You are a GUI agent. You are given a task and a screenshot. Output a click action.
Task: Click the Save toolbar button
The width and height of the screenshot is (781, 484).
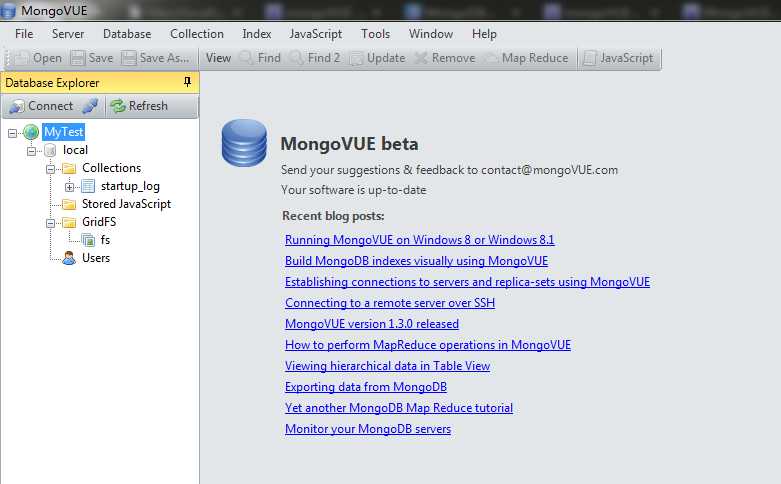(x=92, y=58)
